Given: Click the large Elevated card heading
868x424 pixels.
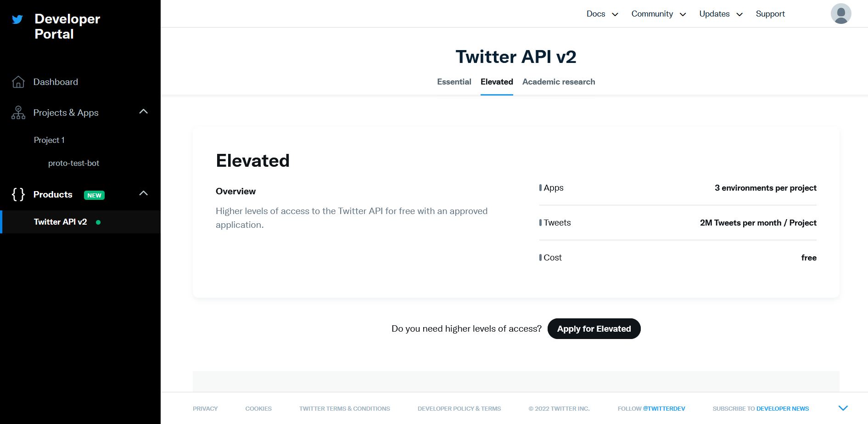Looking at the screenshot, I should click(x=252, y=161).
